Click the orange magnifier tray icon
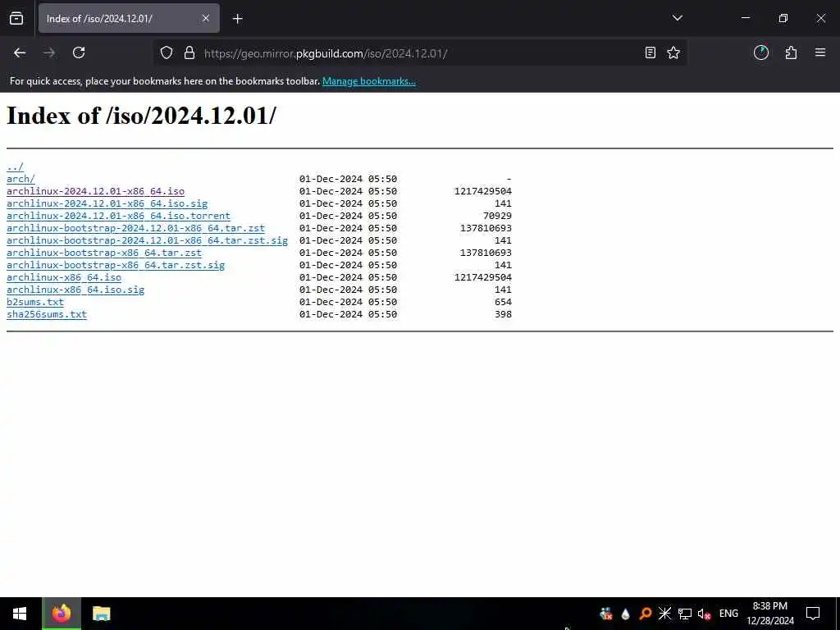This screenshot has width=840, height=630. pyautogui.click(x=645, y=614)
